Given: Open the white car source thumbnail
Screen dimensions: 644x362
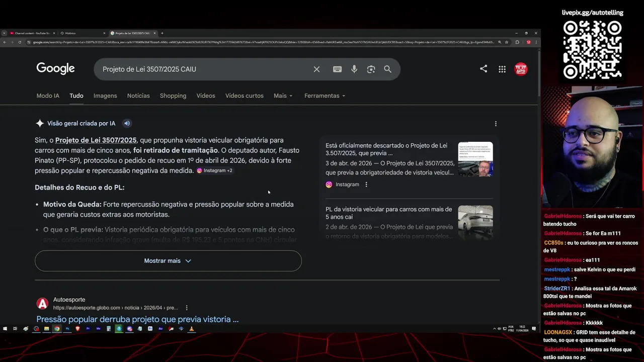Looking at the screenshot, I should pyautogui.click(x=475, y=222).
